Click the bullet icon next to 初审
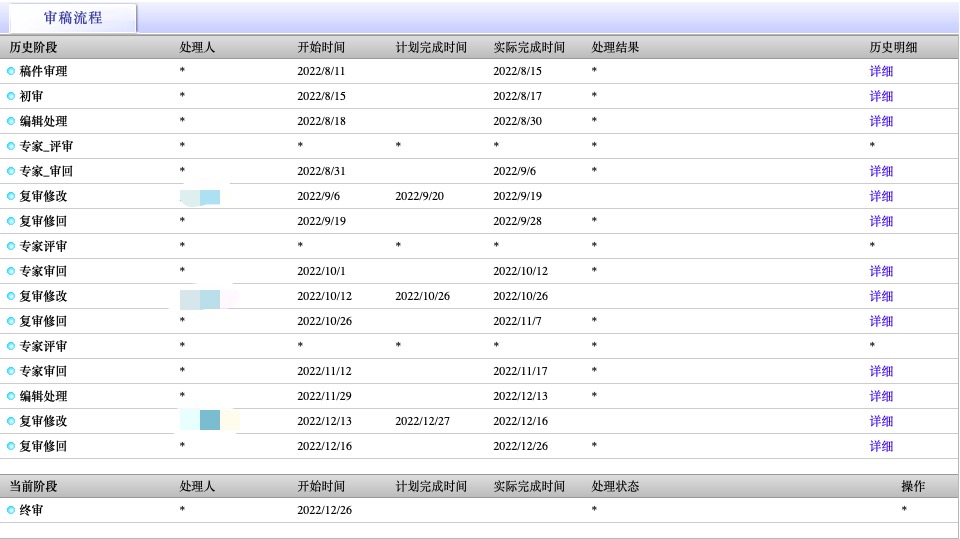This screenshot has height=539, width=960. coord(11,96)
